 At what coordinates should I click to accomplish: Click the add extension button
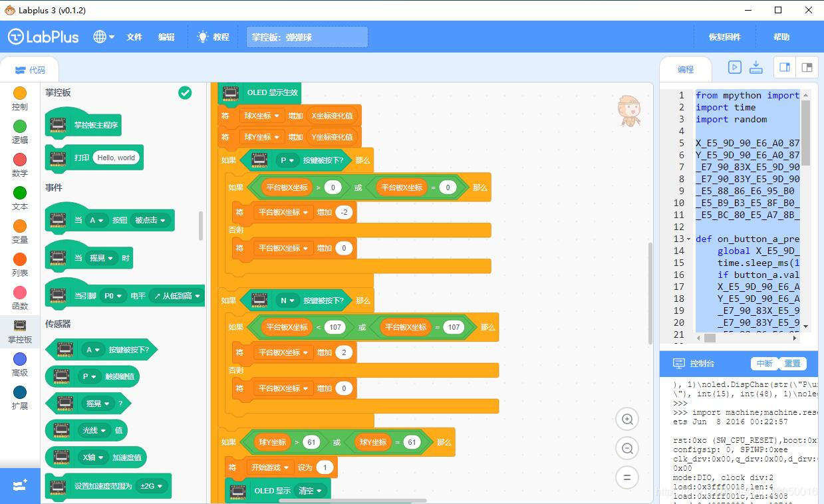[20, 485]
